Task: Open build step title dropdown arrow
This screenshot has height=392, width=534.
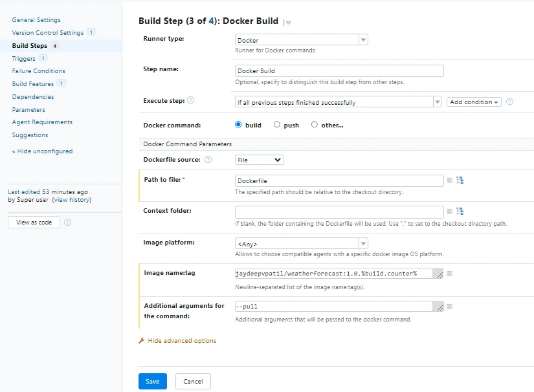Action: (x=289, y=23)
